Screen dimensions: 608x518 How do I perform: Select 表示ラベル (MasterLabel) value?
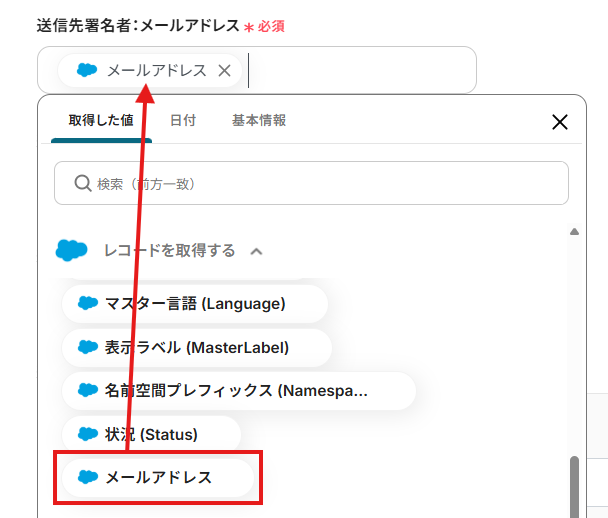[196, 348]
